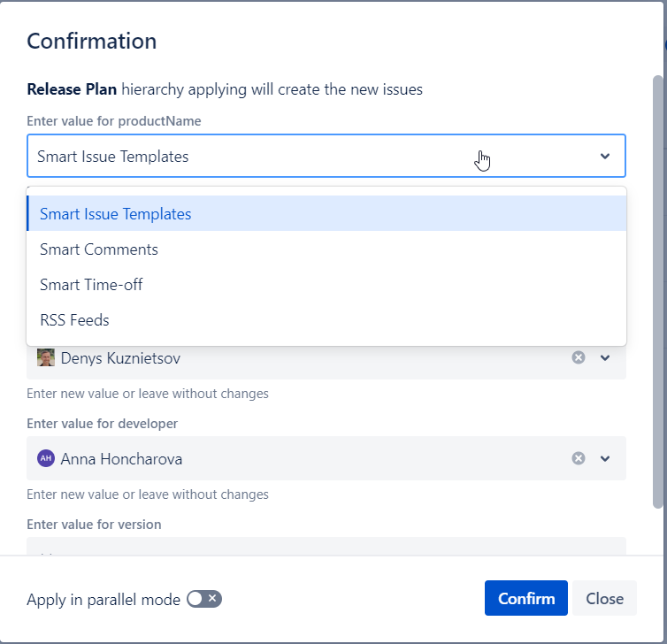The image size is (667, 644).
Task: Expand the Denys Kuznietsov user dropdown arrow
Action: coord(605,357)
